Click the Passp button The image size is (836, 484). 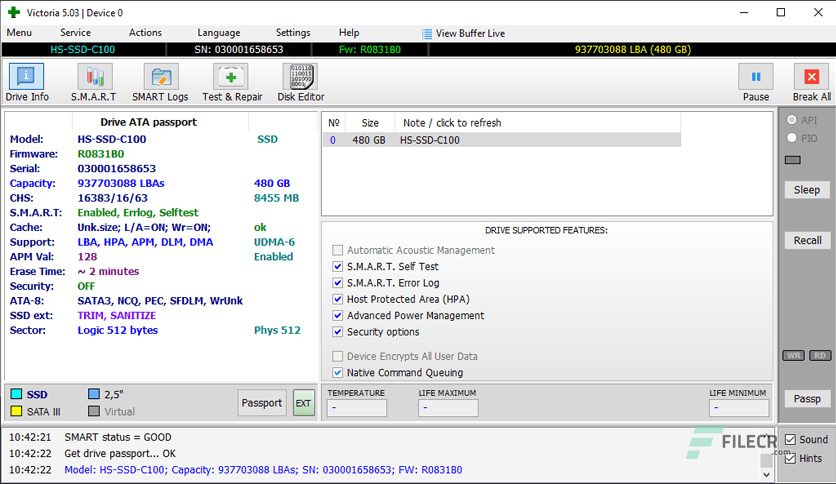coord(807,399)
